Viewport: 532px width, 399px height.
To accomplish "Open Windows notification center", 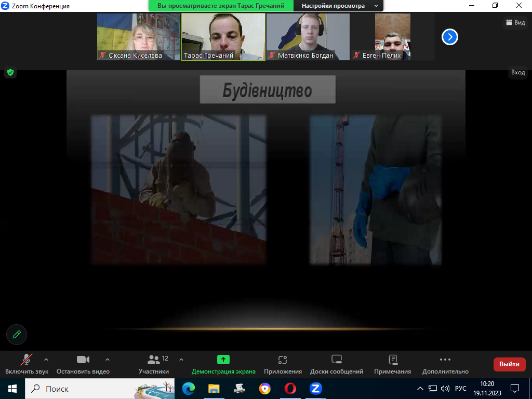I will [515, 389].
